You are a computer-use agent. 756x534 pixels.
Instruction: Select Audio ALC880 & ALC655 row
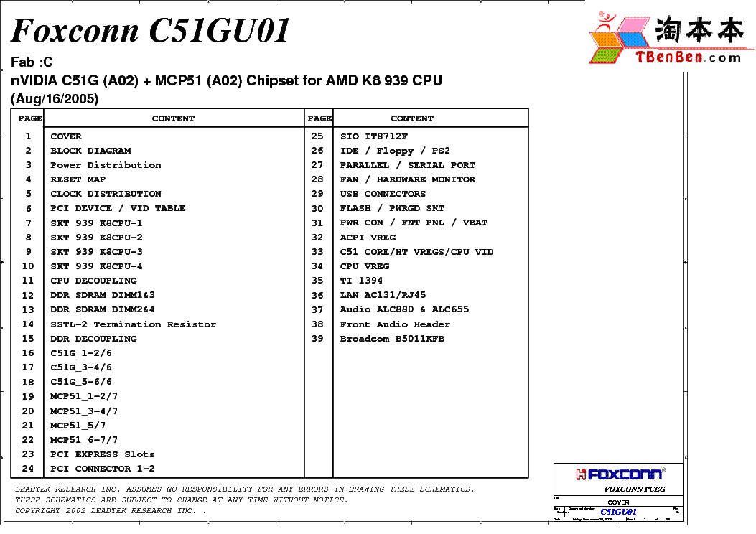(404, 309)
